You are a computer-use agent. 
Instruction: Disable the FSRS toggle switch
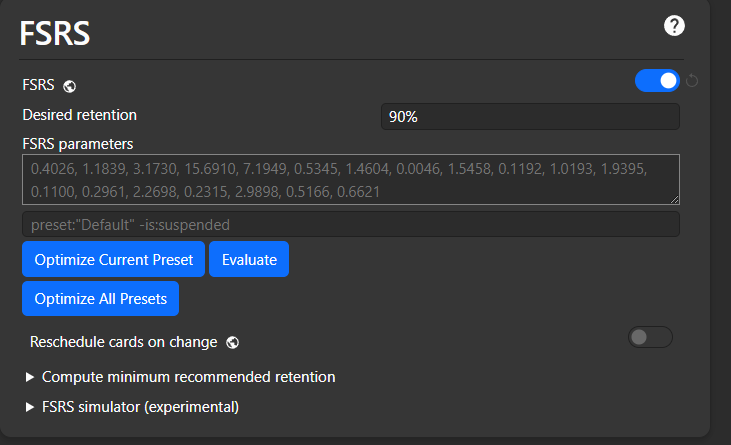click(x=657, y=81)
